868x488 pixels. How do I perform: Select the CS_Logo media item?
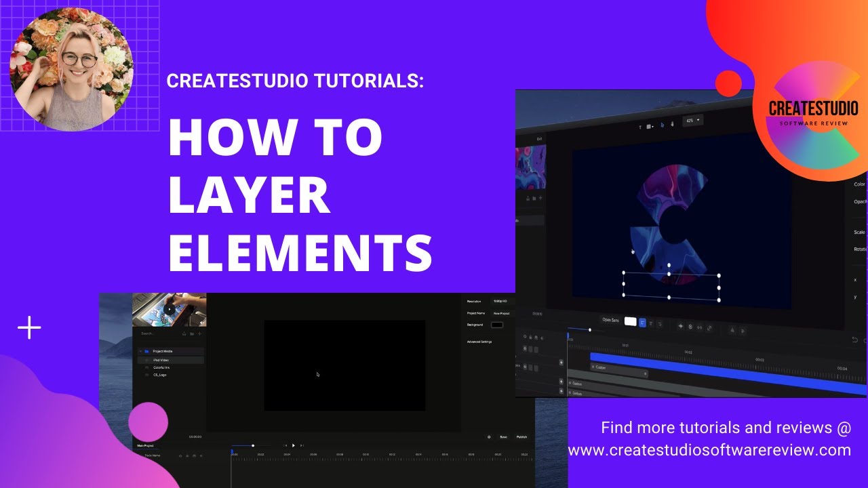coord(160,375)
